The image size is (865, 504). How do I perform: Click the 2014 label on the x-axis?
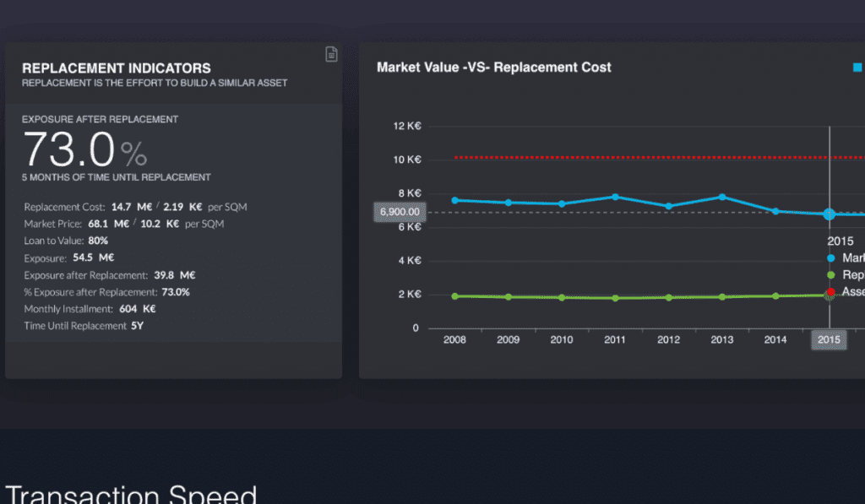775,339
